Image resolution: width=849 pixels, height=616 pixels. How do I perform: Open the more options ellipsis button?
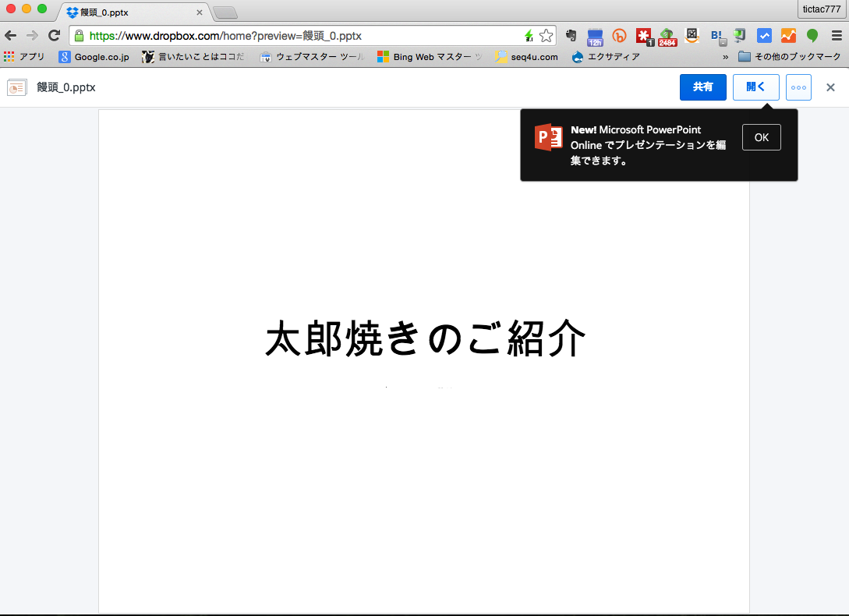798,87
